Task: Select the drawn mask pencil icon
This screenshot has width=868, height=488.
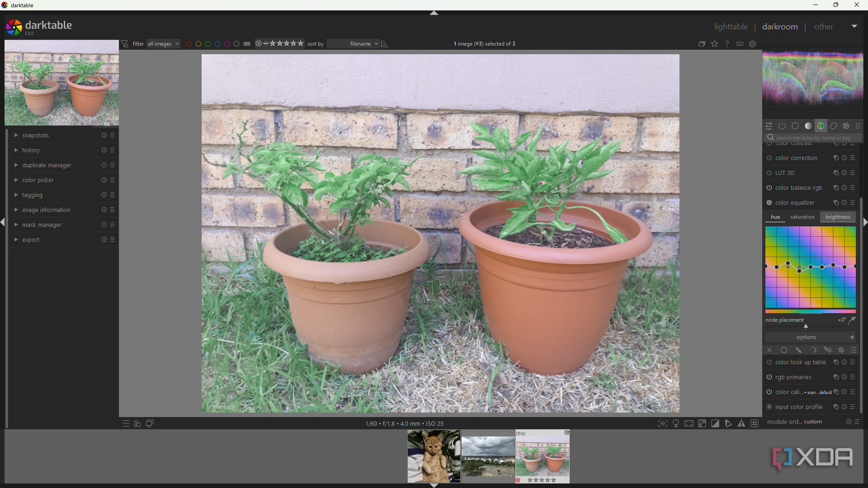Action: (x=798, y=350)
